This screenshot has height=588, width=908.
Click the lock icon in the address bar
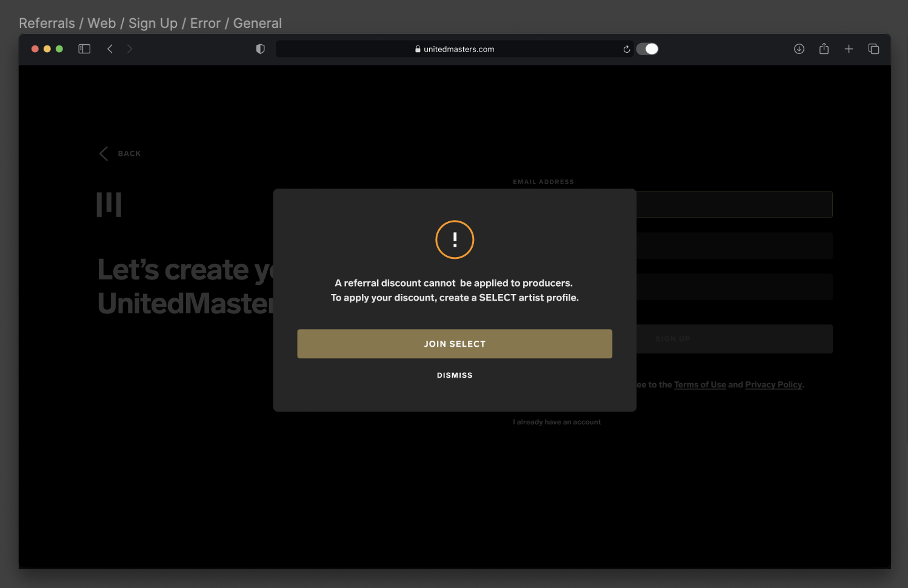click(418, 49)
